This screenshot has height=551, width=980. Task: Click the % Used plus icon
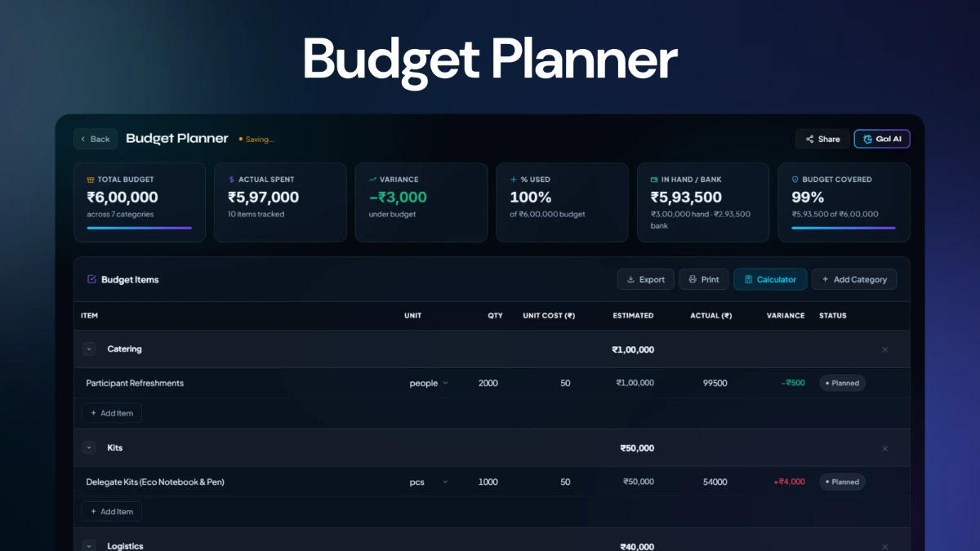click(514, 180)
